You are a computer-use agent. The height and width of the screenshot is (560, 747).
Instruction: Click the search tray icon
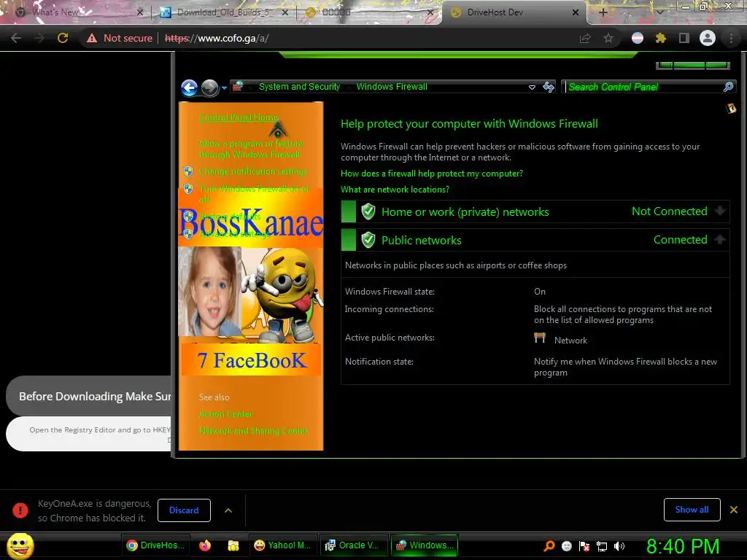pyautogui.click(x=549, y=545)
